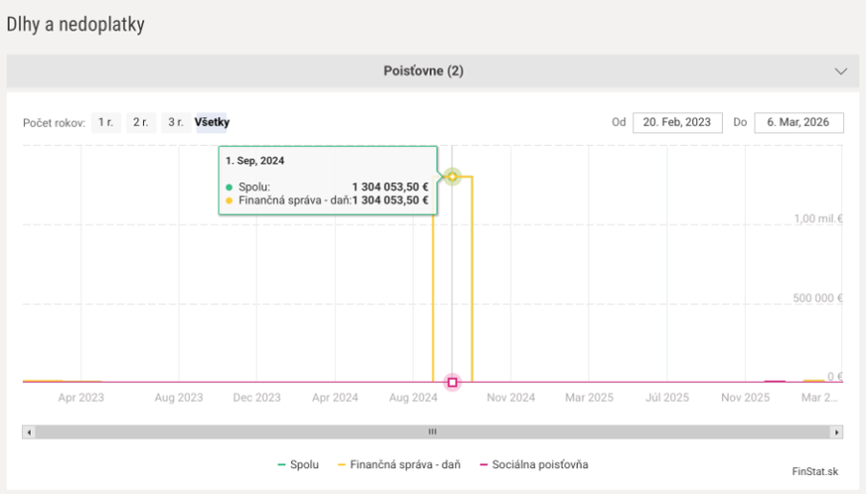Toggle the Spolu series in legend

point(299,465)
